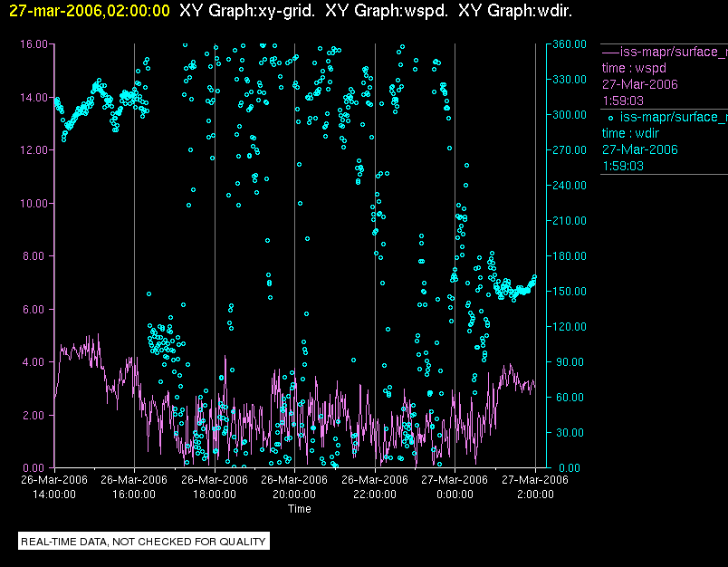Select the XY Graph:wspd title label
Screen dimensions: 728x567
387,10
